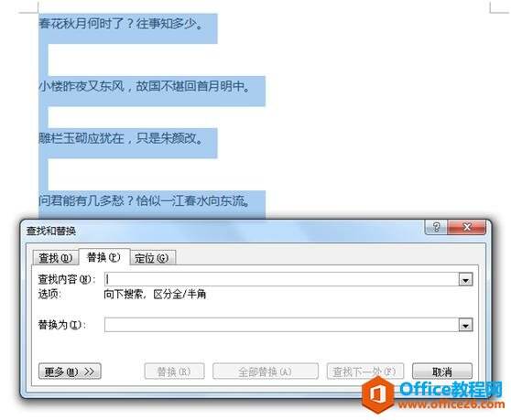Click in the 替换为 input field

tap(282, 325)
